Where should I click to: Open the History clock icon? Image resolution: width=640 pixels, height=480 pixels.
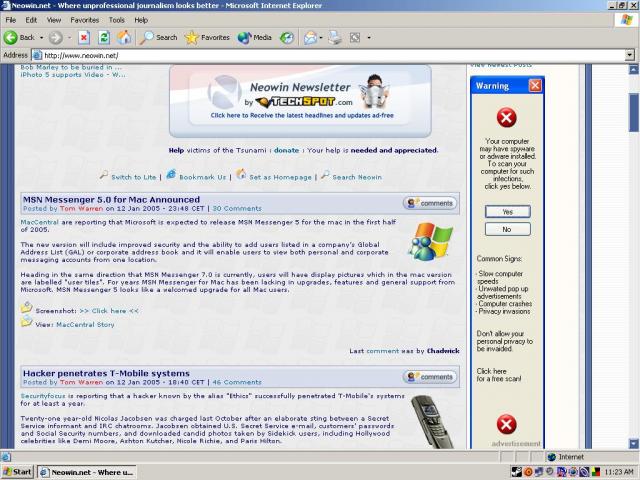[287, 38]
